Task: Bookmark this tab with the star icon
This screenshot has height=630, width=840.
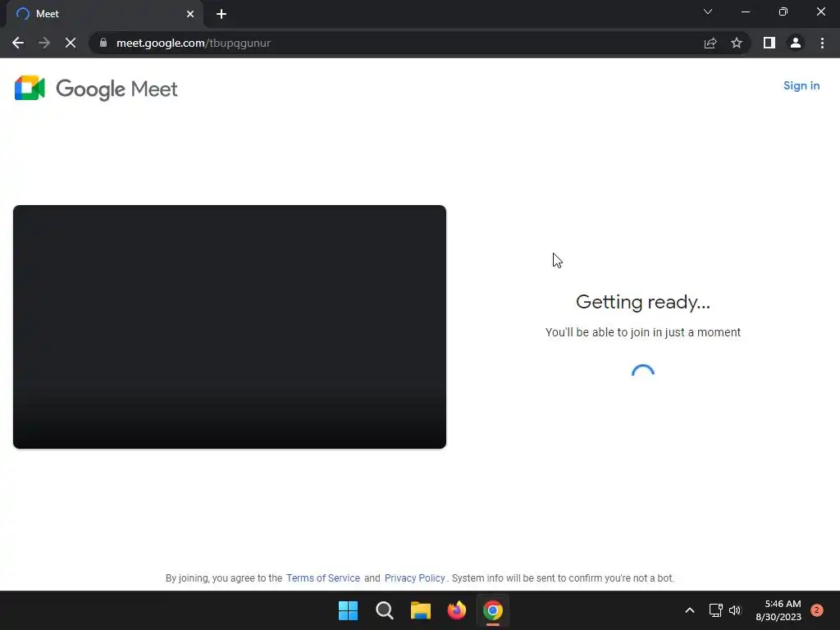Action: (737, 43)
